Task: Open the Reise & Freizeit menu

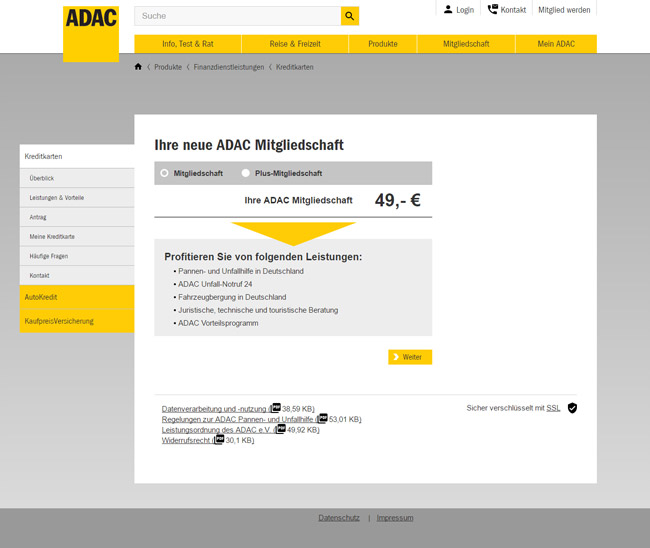Action: pyautogui.click(x=295, y=44)
